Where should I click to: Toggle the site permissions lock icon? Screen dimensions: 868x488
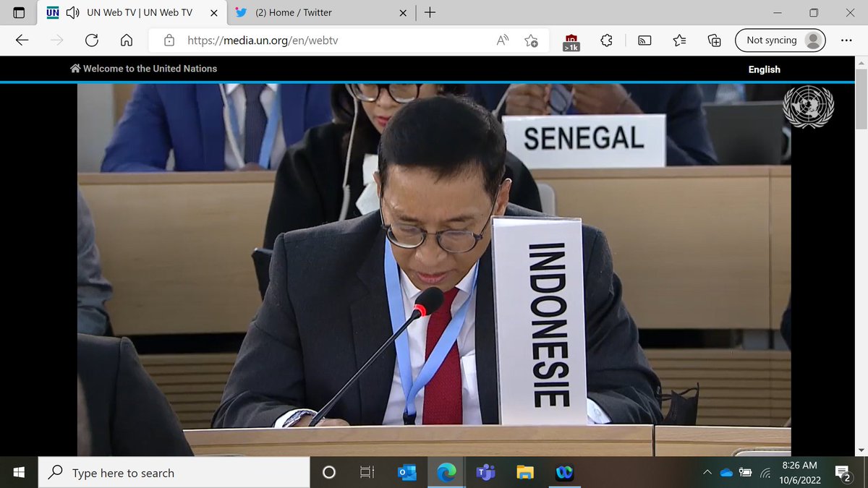(169, 40)
